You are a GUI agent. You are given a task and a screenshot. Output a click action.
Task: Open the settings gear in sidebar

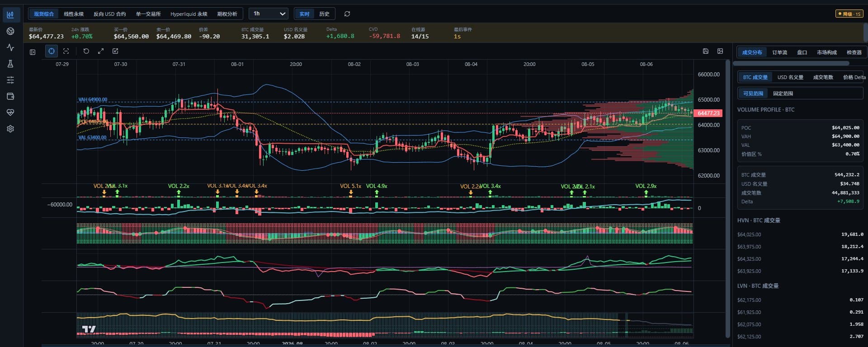pyautogui.click(x=10, y=129)
